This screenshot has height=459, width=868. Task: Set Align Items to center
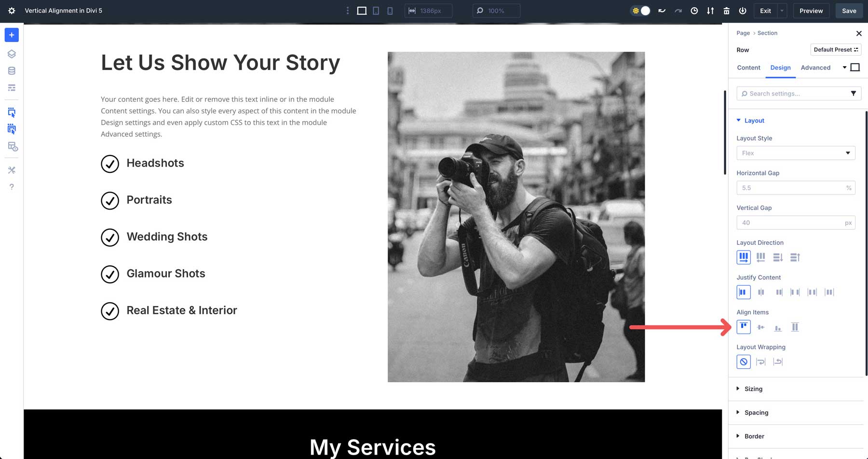760,327
